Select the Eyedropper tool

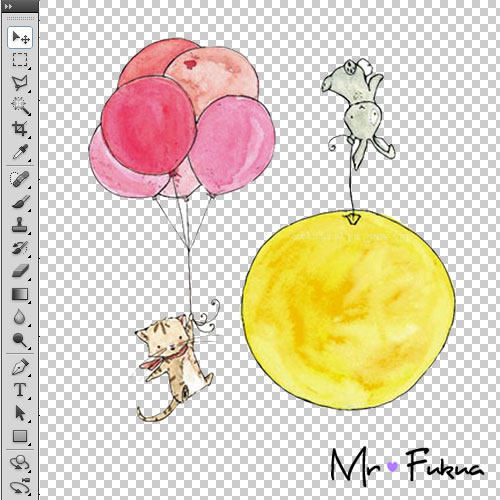click(x=20, y=152)
